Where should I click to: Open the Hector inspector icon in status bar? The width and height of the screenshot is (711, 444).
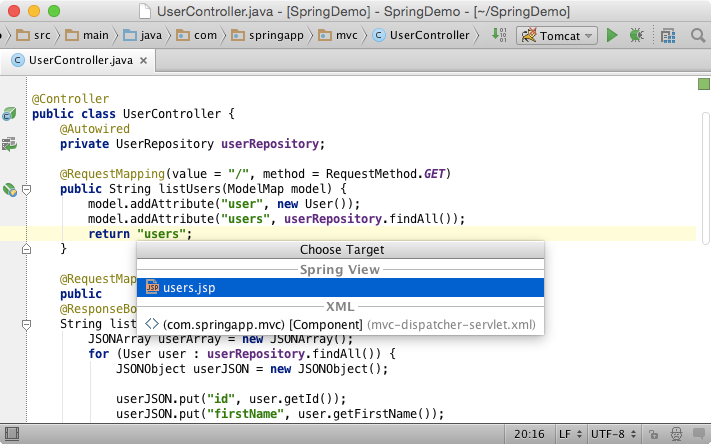[676, 434]
